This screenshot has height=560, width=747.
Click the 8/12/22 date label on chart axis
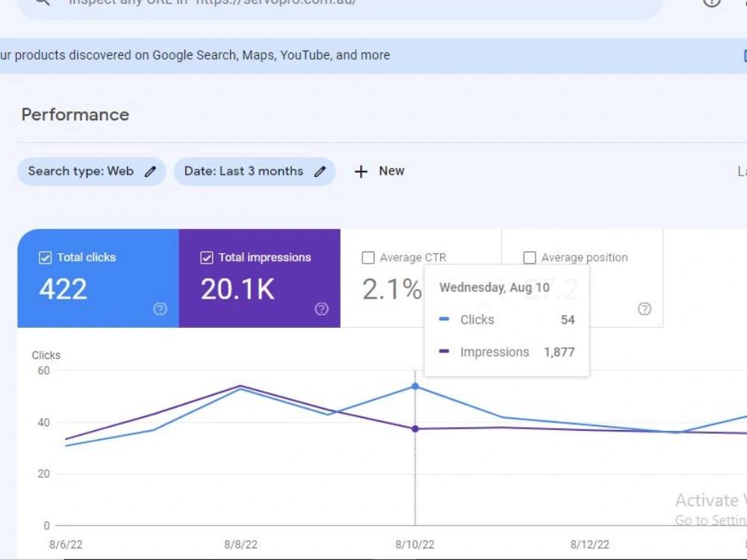590,544
